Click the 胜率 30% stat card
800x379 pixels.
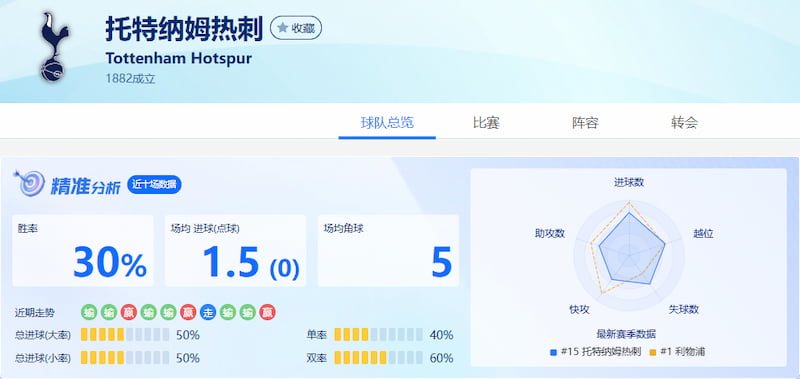click(x=83, y=250)
